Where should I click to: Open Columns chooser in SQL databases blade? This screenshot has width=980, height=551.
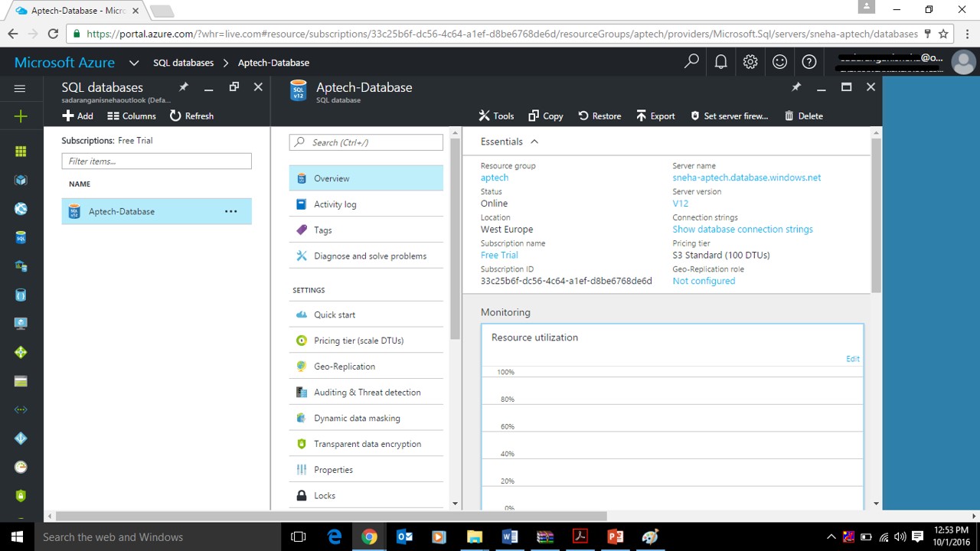click(x=132, y=116)
